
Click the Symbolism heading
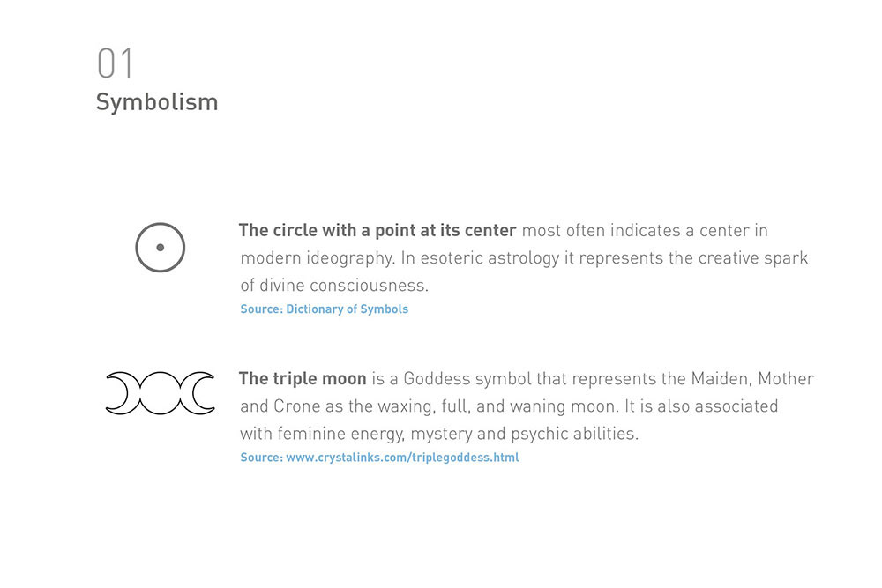tap(157, 102)
